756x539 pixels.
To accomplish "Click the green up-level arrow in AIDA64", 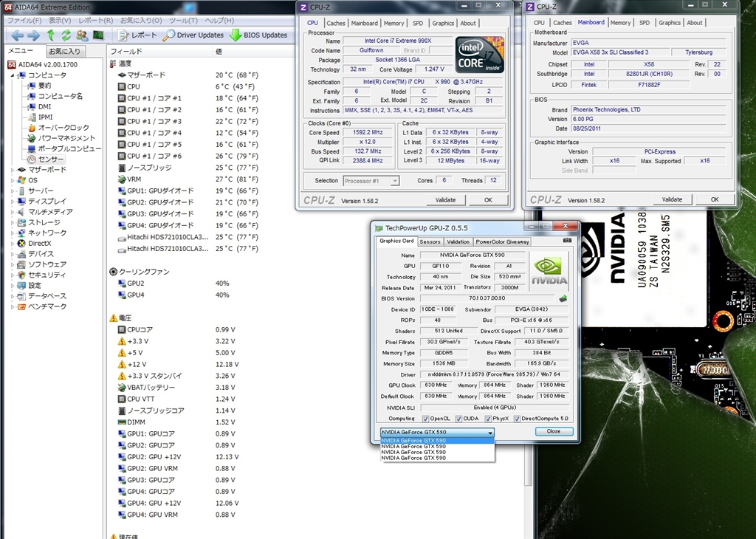I will [x=51, y=35].
